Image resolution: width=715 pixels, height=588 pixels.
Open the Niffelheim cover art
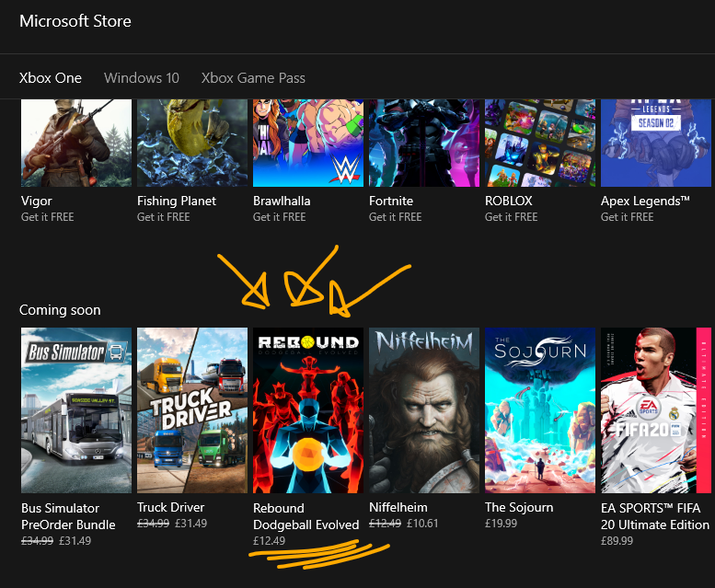[x=424, y=410]
